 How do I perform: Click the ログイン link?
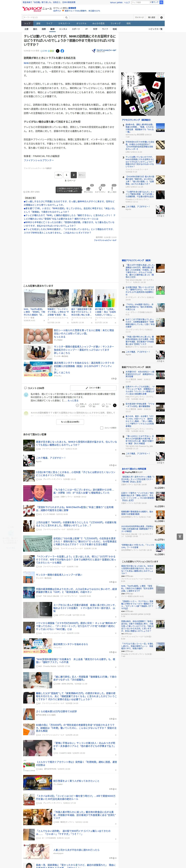(x=57, y=11)
